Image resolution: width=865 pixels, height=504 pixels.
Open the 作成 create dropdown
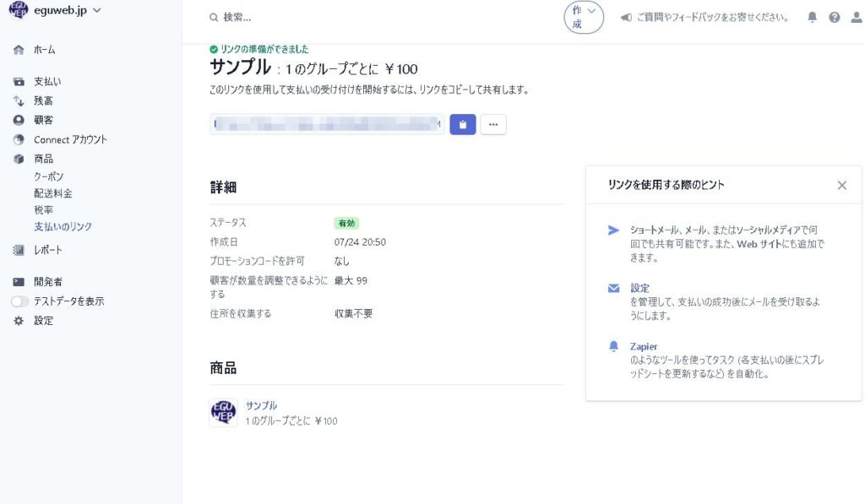584,17
